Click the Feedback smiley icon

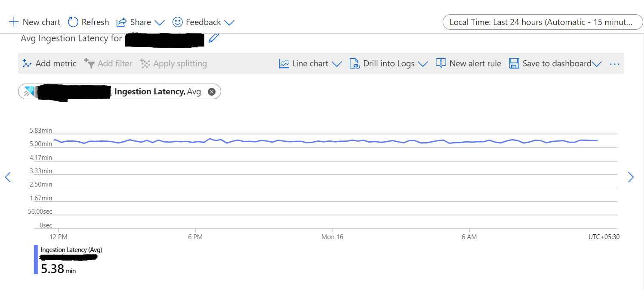click(x=177, y=22)
